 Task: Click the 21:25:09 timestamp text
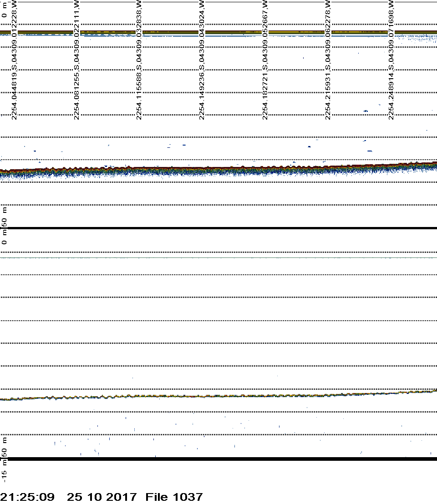[x=27, y=497]
